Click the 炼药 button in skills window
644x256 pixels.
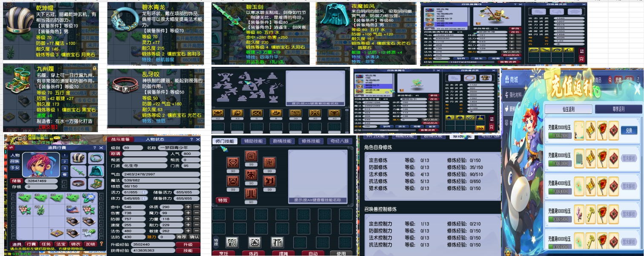coord(254,253)
